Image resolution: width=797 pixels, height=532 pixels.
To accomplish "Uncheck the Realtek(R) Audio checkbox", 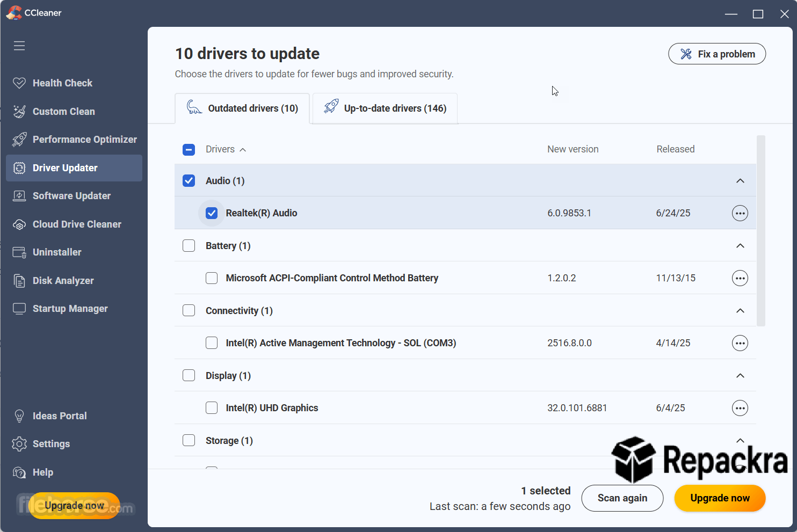I will 212,213.
